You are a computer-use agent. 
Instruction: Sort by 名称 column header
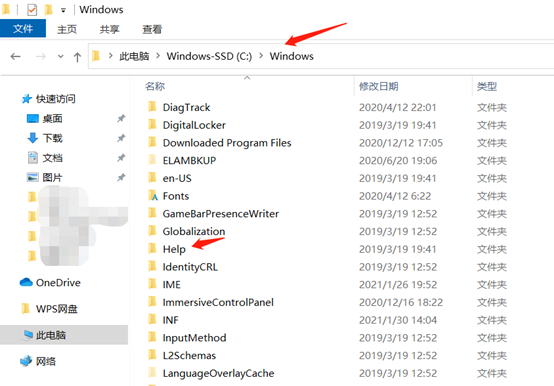[x=155, y=86]
